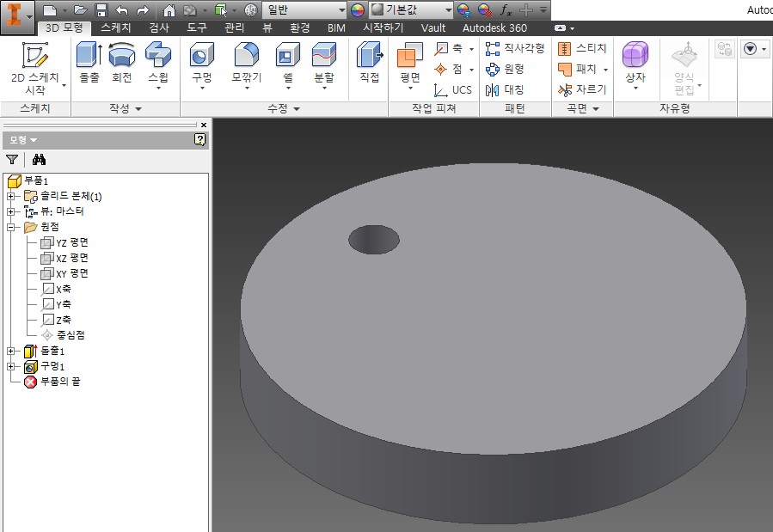This screenshot has height=532, width=773.
Task: Create a work axis with 축
Action: point(453,48)
